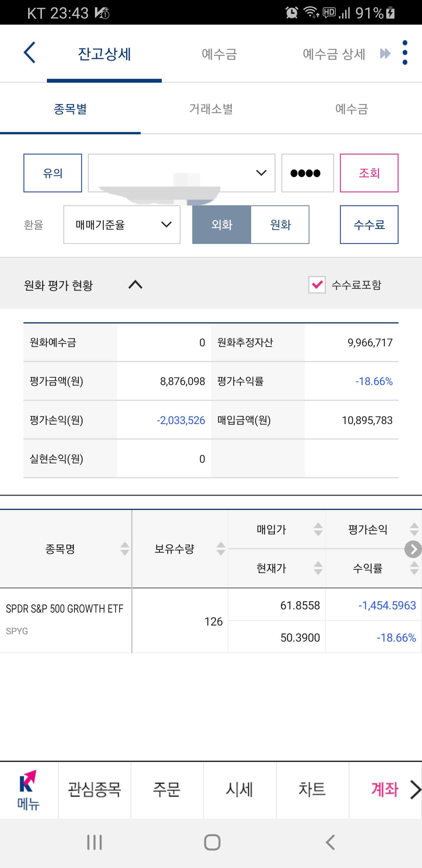Select the 거래소별 sub-tab

tap(211, 109)
